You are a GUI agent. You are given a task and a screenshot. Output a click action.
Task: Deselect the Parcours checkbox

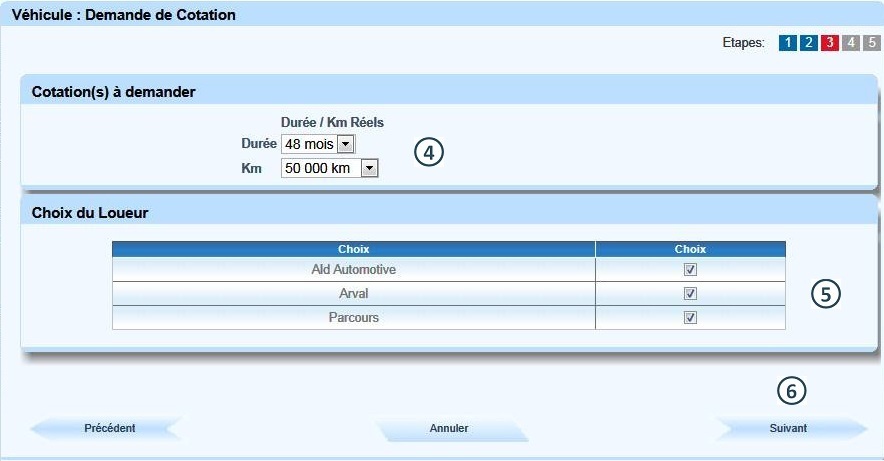coord(690,318)
